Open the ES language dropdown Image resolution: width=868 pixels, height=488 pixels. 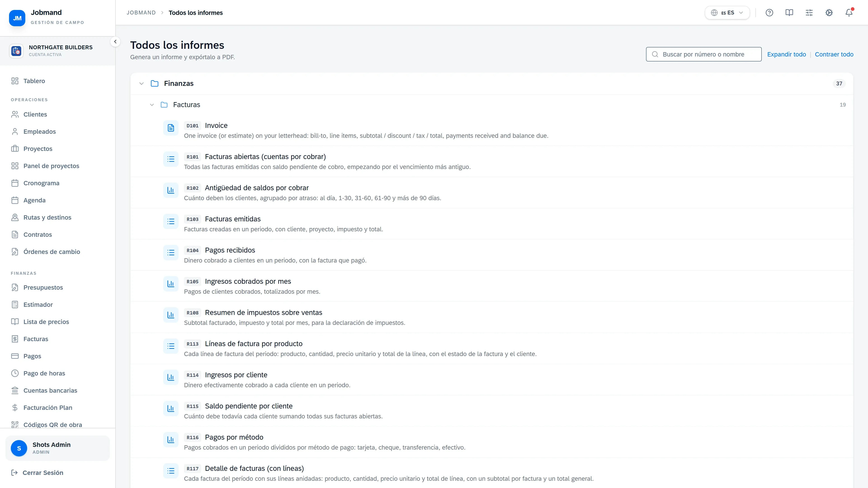[727, 13]
